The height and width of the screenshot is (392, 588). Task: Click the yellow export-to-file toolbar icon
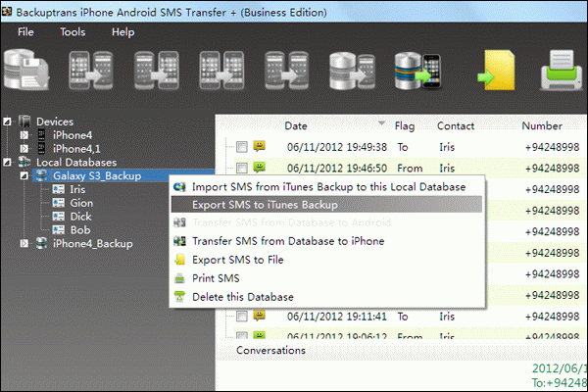(x=496, y=71)
